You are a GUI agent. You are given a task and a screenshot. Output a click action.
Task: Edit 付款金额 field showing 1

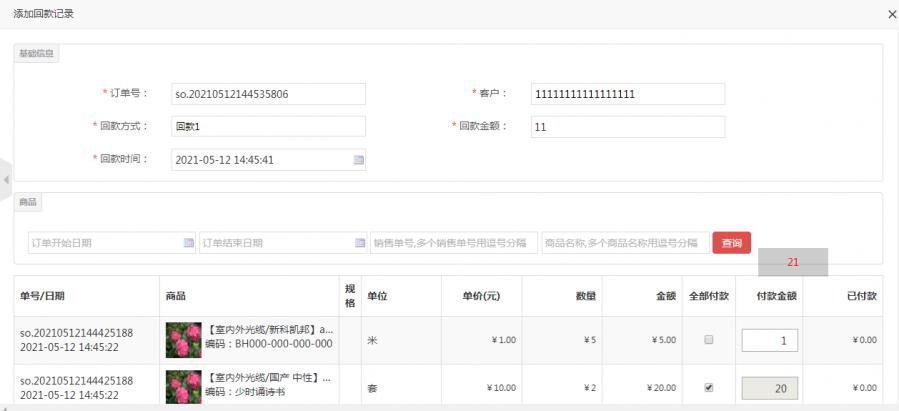(769, 340)
